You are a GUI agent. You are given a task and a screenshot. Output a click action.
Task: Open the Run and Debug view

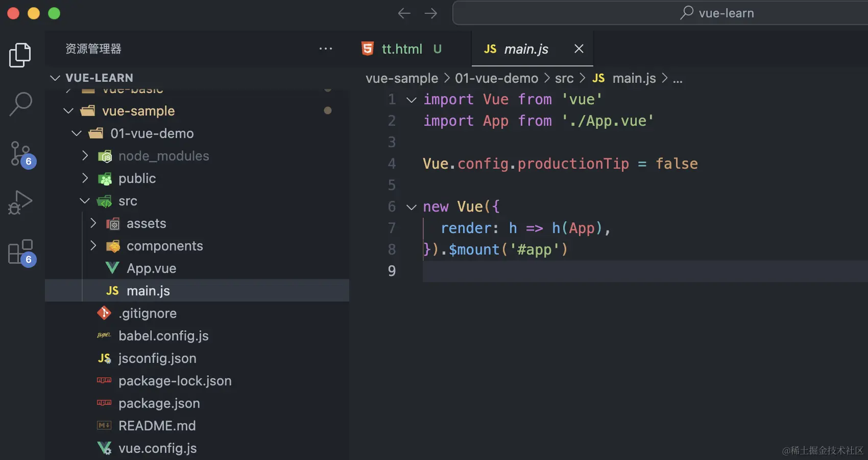20,202
